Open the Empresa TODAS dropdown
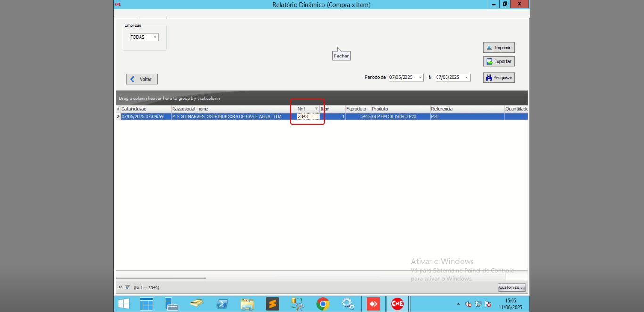This screenshot has width=644, height=312. (x=155, y=37)
